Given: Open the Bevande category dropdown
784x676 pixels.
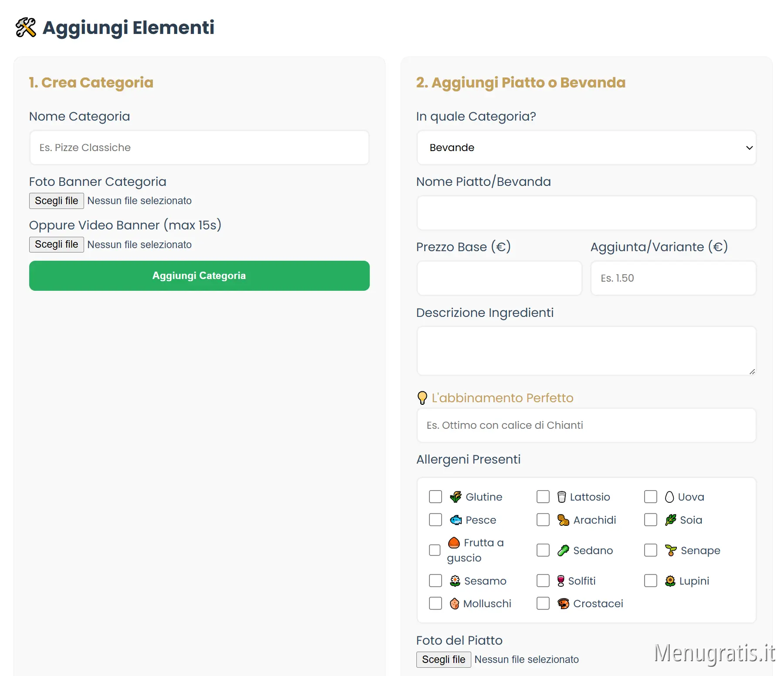Looking at the screenshot, I should coord(586,148).
